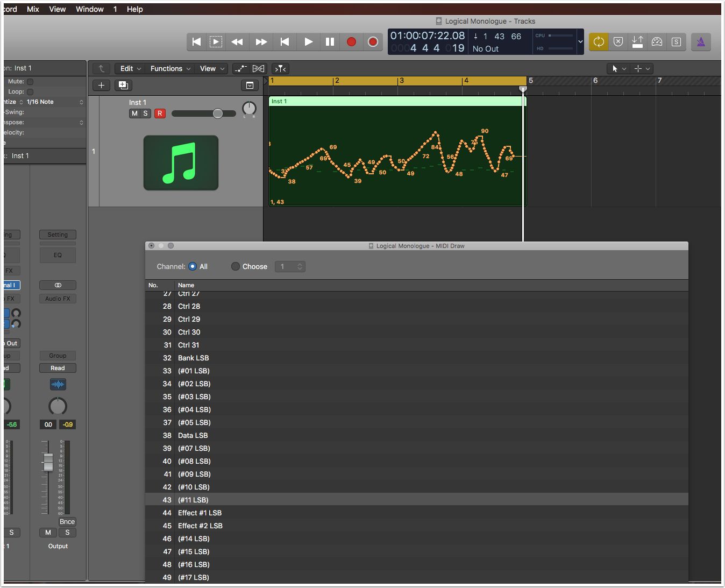Open the Help menu
Image resolution: width=725 pixels, height=588 pixels.
pos(134,9)
